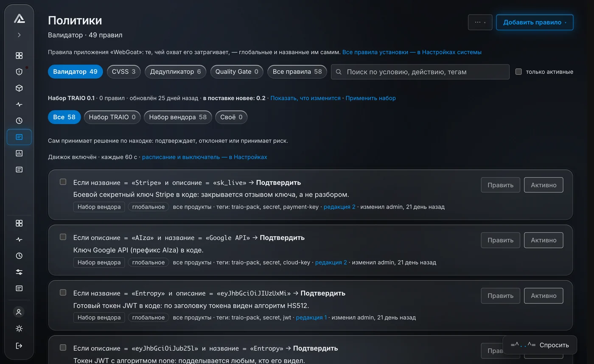Click the magnifier icon in the search box
This screenshot has height=364, width=594.
point(339,72)
